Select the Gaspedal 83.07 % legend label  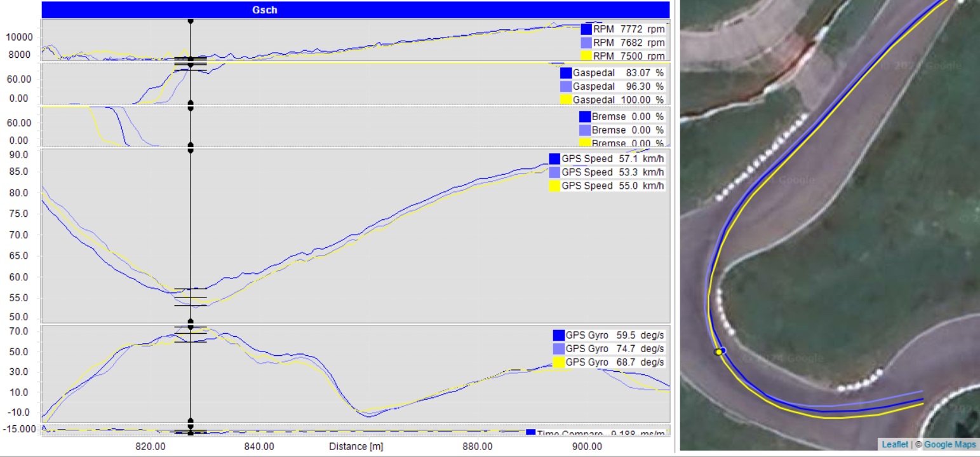[618, 73]
